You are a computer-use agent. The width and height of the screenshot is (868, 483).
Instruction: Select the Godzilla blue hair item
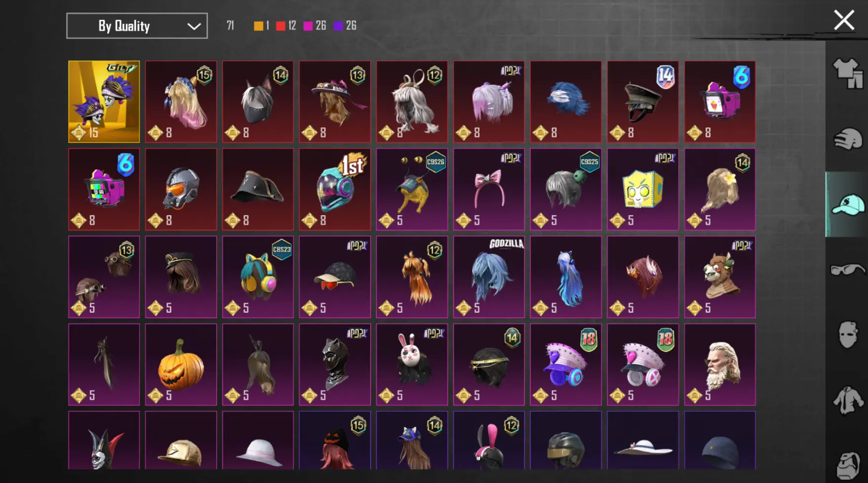[489, 277]
